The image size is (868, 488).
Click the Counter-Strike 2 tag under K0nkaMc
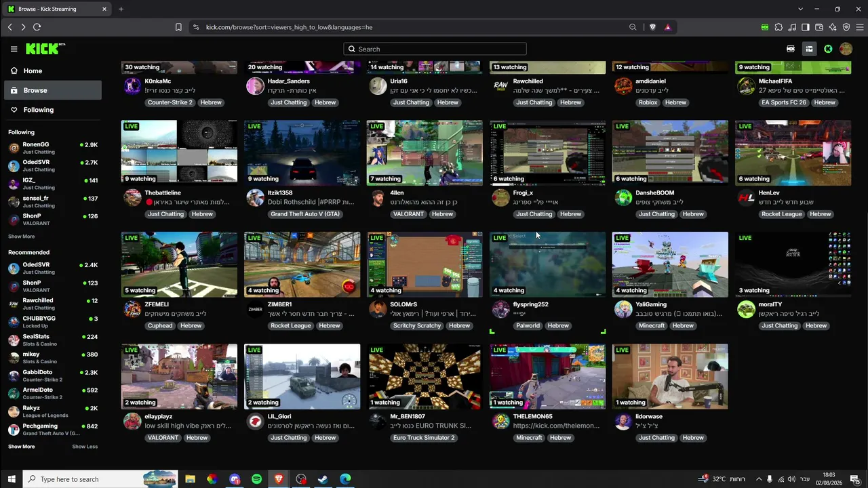click(x=170, y=102)
